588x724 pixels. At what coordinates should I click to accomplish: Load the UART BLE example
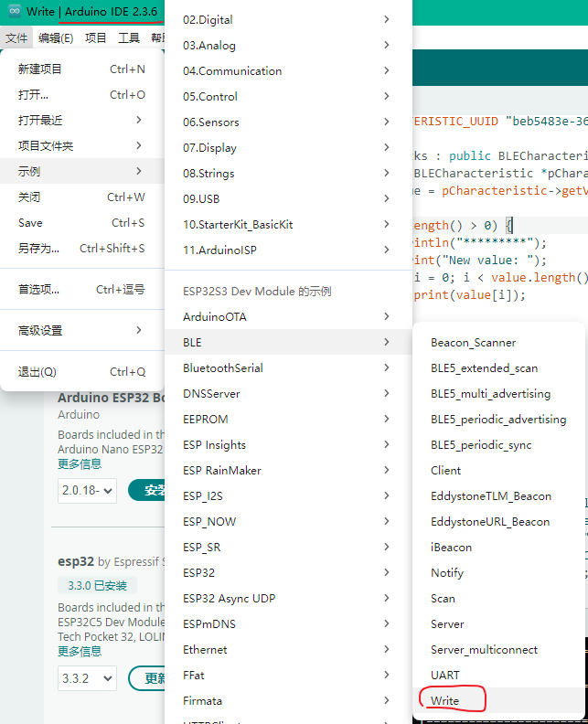click(x=498, y=676)
